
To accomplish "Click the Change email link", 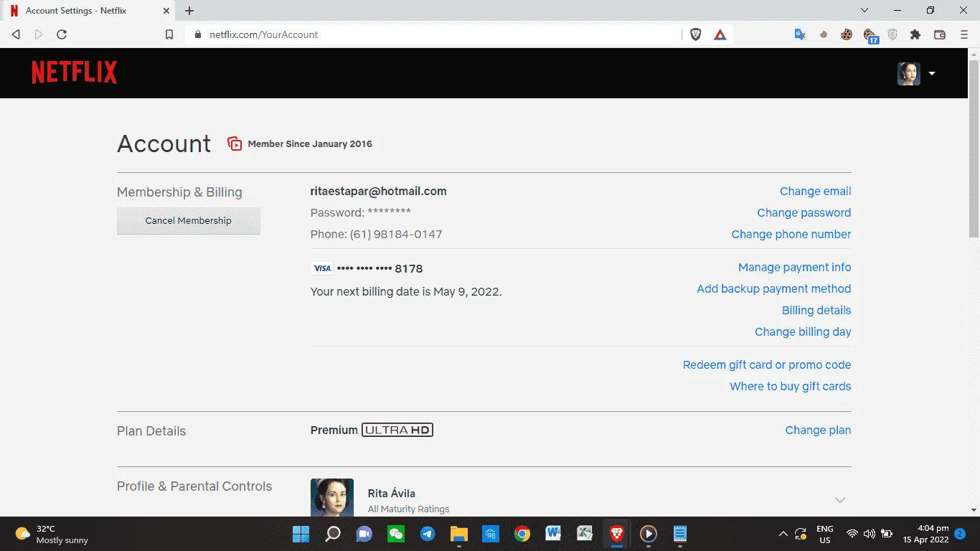I will (816, 191).
